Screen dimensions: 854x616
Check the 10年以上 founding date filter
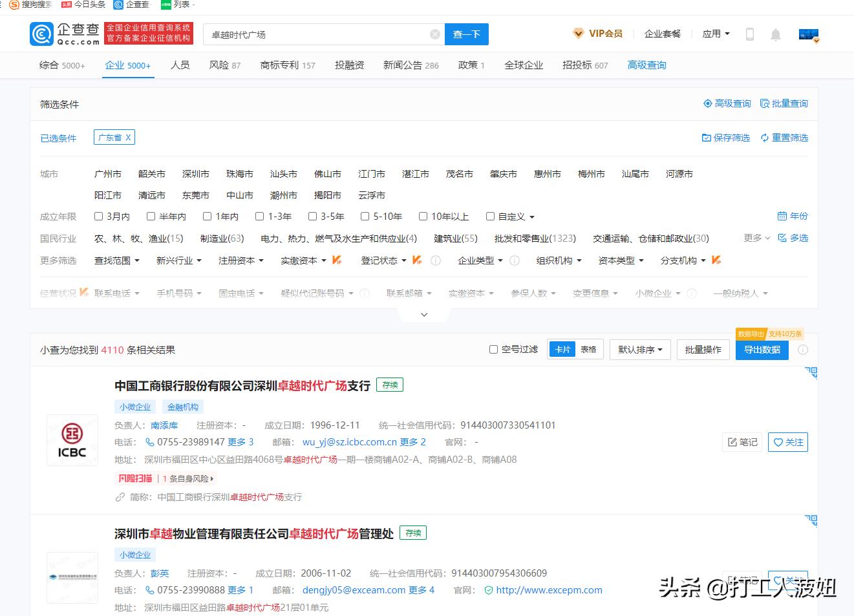pos(423,216)
